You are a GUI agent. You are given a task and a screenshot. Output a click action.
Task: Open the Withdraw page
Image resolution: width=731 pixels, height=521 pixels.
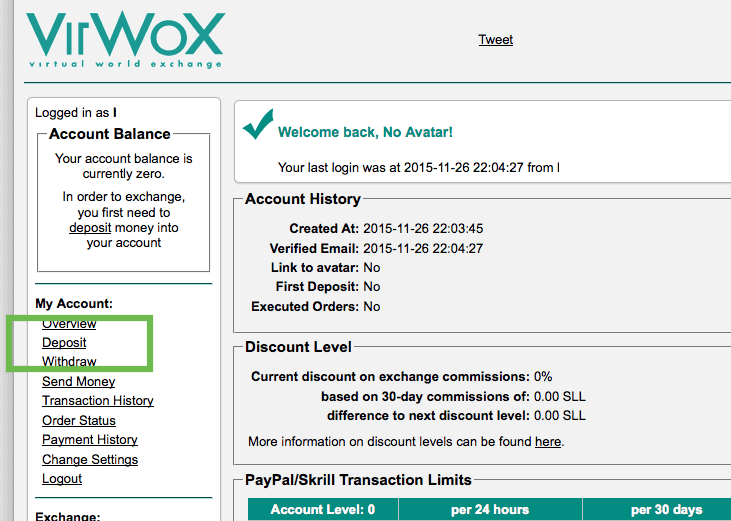click(69, 362)
